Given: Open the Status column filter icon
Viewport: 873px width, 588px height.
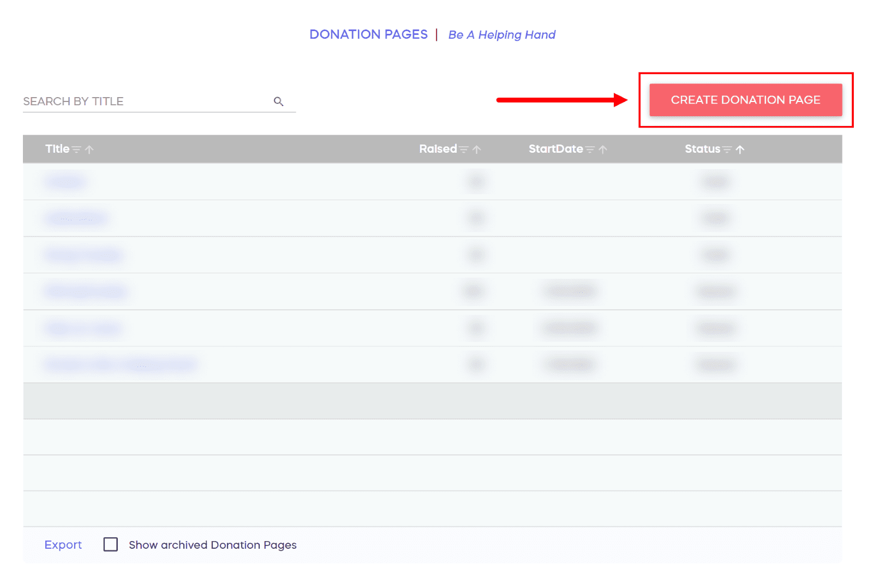Looking at the screenshot, I should point(727,149).
